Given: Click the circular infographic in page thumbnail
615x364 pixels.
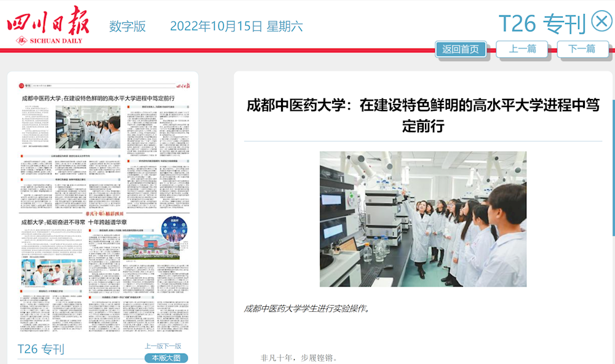Looking at the screenshot, I should click(174, 230).
